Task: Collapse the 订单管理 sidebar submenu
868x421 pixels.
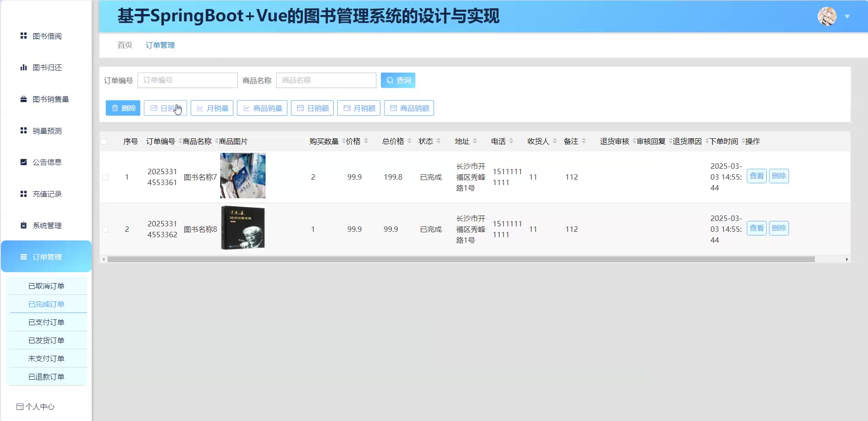Action: [x=46, y=257]
